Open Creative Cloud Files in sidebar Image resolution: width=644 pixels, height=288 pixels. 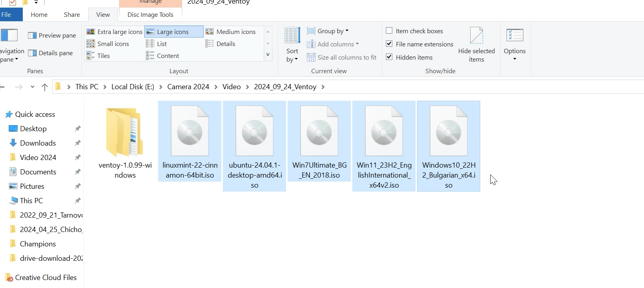[41, 278]
